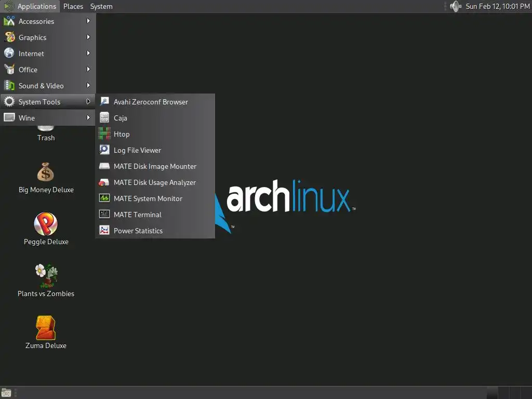Click the "Caja" menu text
The height and width of the screenshot is (399, 532).
click(120, 118)
